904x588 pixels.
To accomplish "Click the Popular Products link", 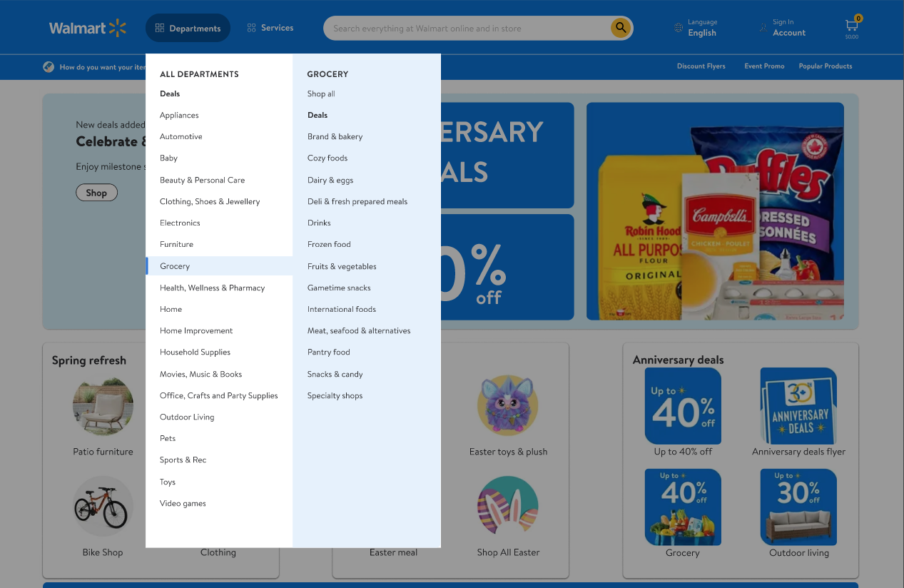I will pyautogui.click(x=826, y=66).
